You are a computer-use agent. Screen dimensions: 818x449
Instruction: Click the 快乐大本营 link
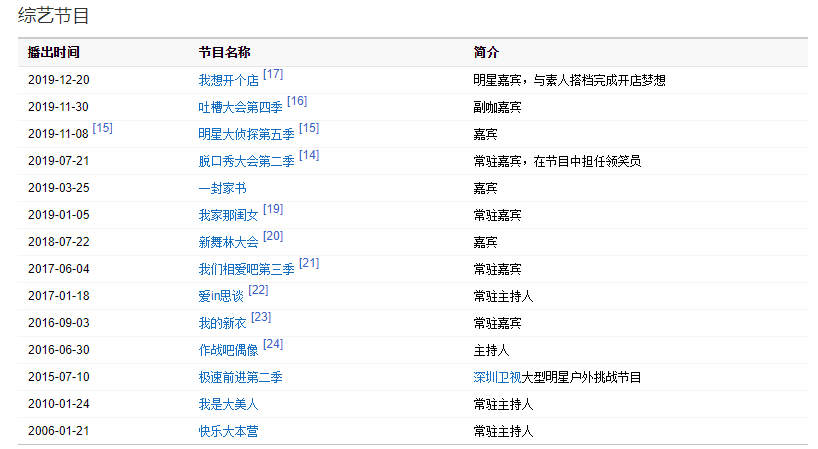click(228, 432)
